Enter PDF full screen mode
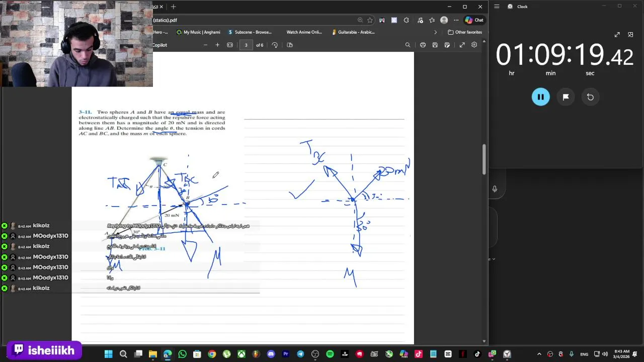Image resolution: width=644 pixels, height=362 pixels. (x=462, y=45)
